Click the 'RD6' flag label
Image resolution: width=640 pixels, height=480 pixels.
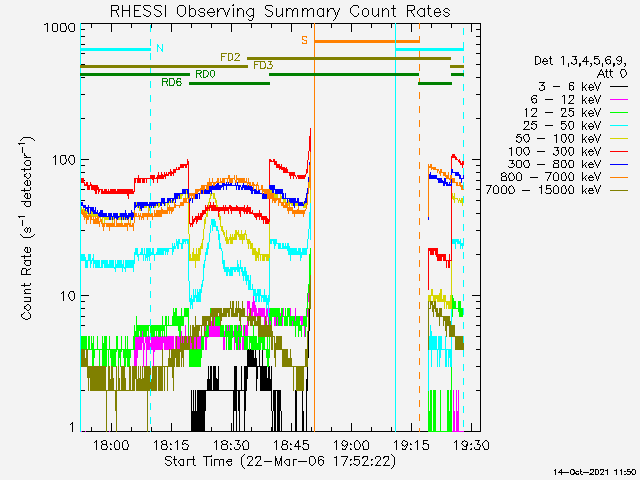coord(171,82)
